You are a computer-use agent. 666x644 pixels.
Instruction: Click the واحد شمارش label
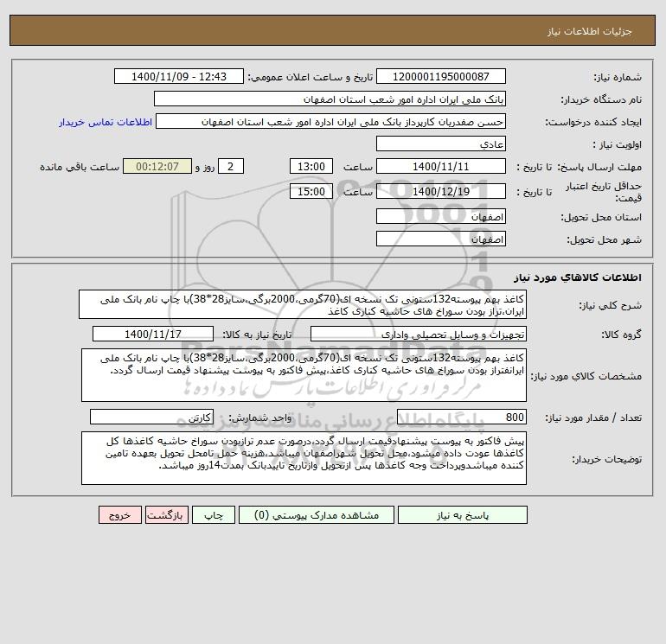260,418
